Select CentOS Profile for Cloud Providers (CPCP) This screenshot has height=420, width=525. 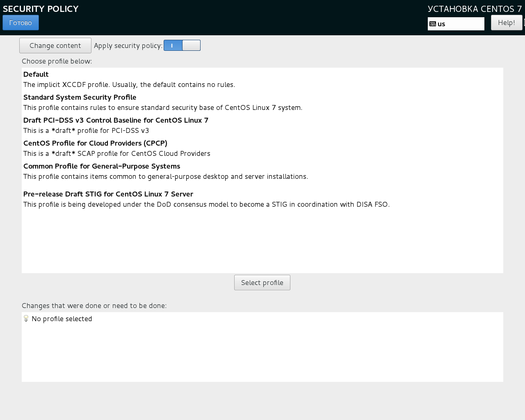pyautogui.click(x=96, y=143)
